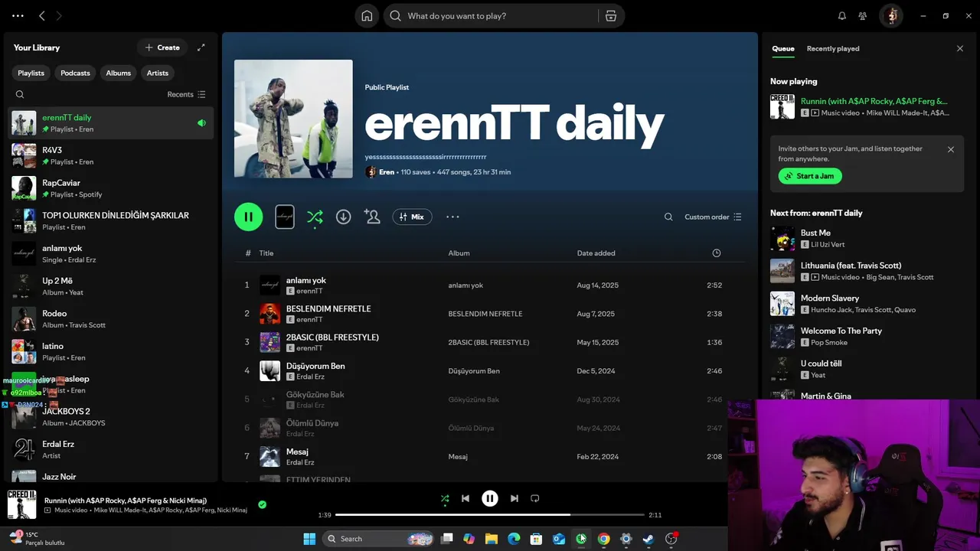Screen dimensions: 980x551
Task: Open the RapCaviar playlist in library
Action: point(111,188)
